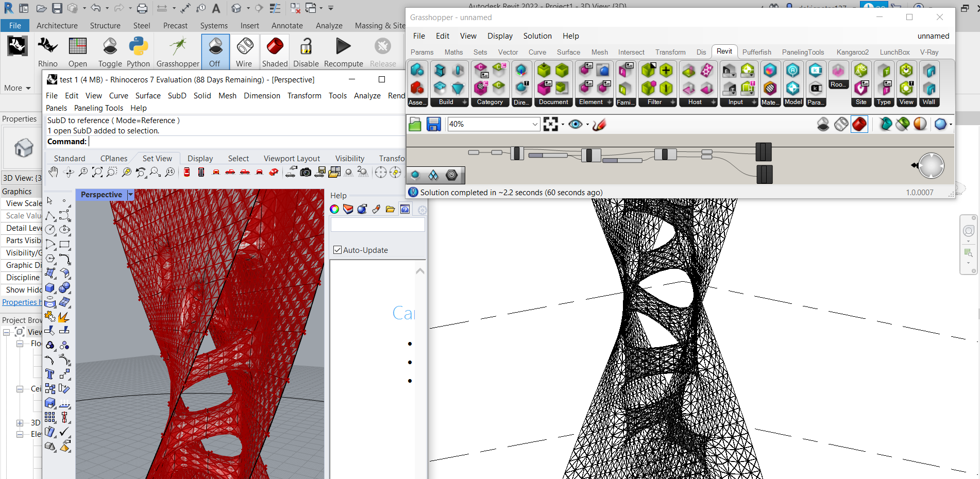Switch to the Kangaroo2 tab

click(x=852, y=52)
